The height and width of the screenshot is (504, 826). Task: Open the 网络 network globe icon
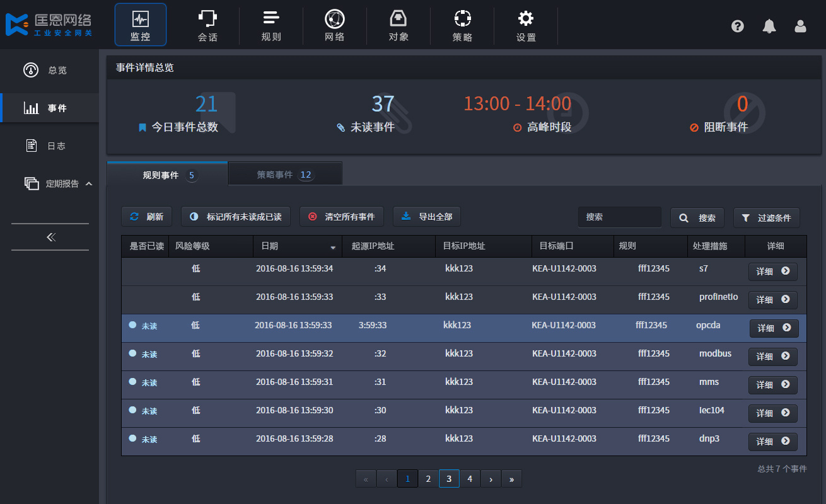click(334, 18)
